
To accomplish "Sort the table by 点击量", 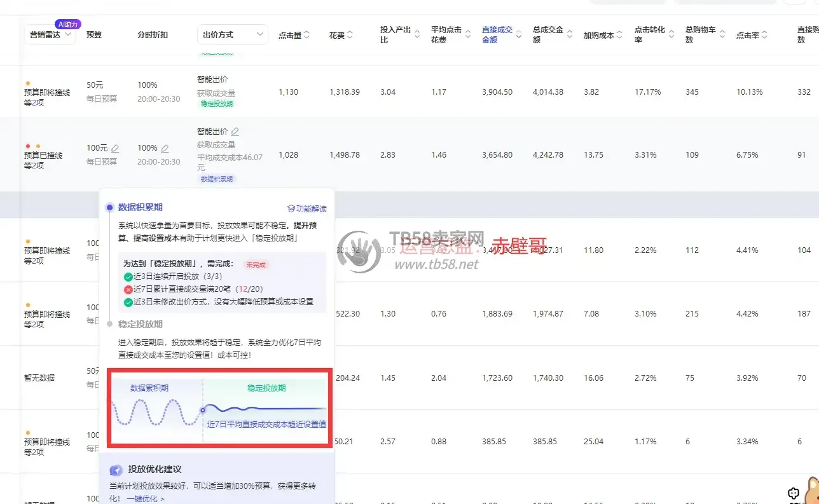I will pos(306,35).
